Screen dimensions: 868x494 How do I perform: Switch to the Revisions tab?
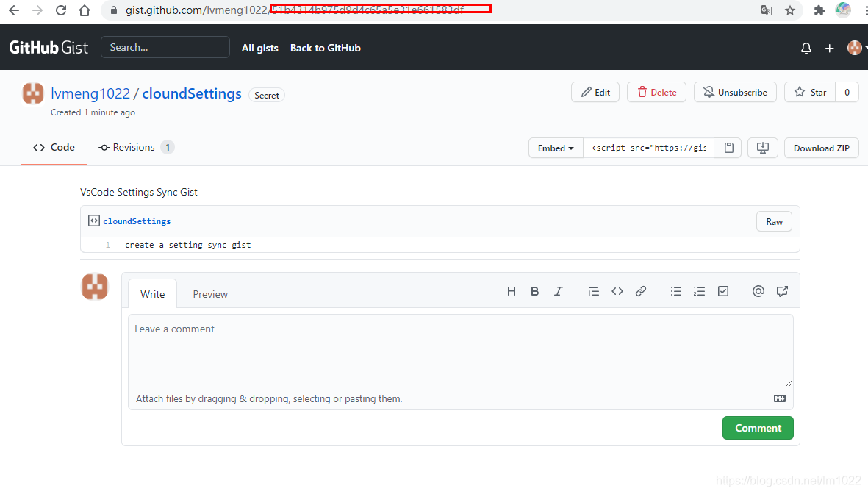[x=136, y=147]
